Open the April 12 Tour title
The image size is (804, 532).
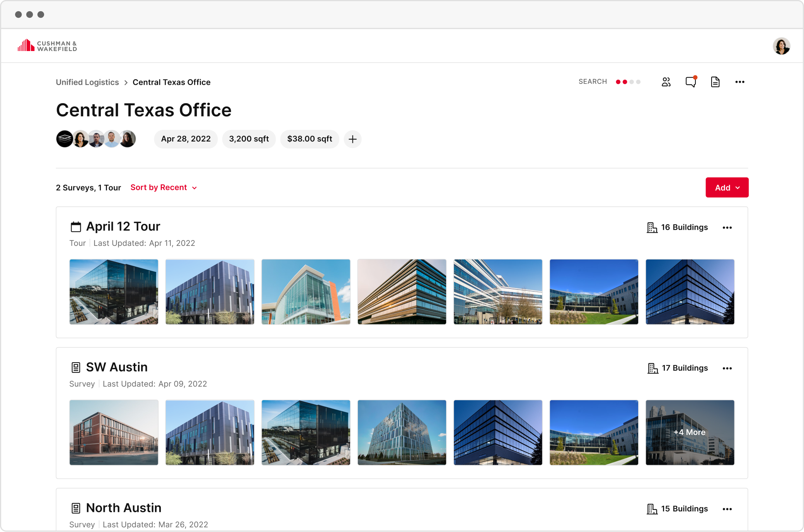point(123,227)
